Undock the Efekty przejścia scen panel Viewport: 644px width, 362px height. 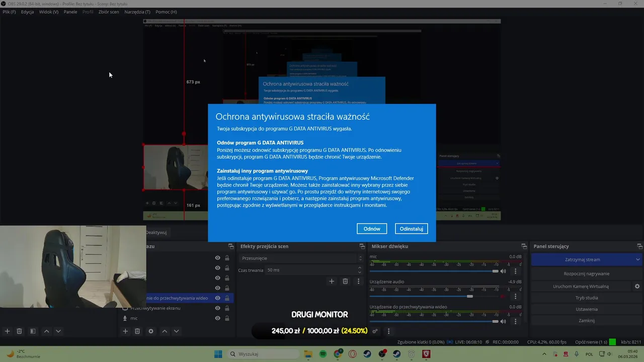pos(362,246)
